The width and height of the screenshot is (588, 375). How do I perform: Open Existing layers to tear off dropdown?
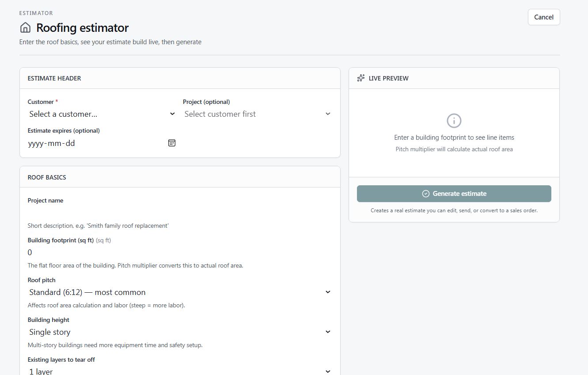[180, 371]
